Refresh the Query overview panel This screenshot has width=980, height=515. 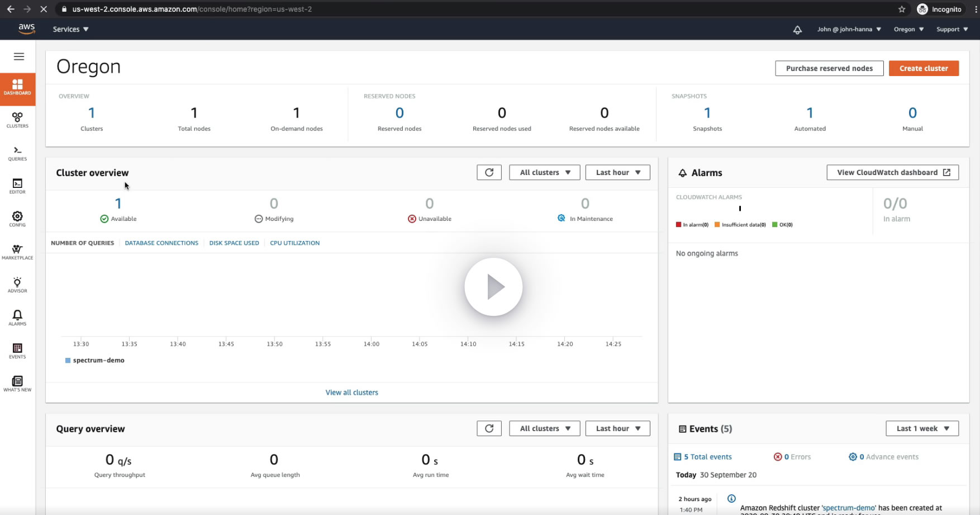point(489,428)
